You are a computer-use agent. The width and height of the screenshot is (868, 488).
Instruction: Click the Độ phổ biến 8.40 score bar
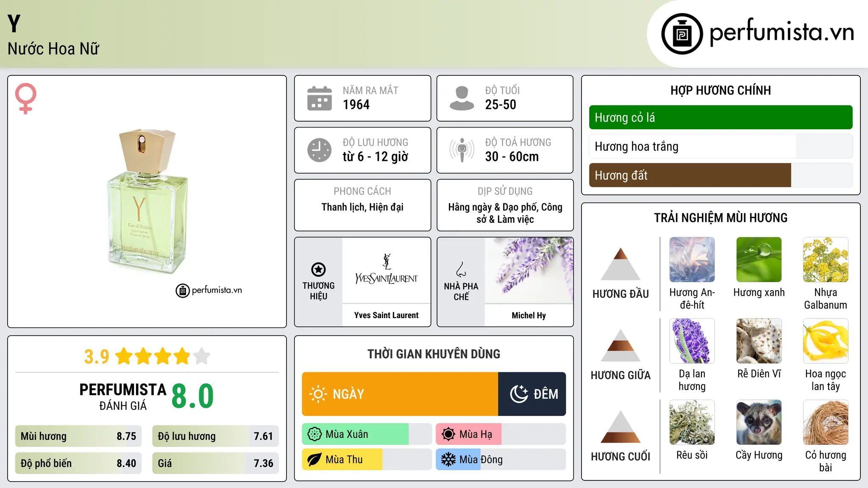click(78, 463)
